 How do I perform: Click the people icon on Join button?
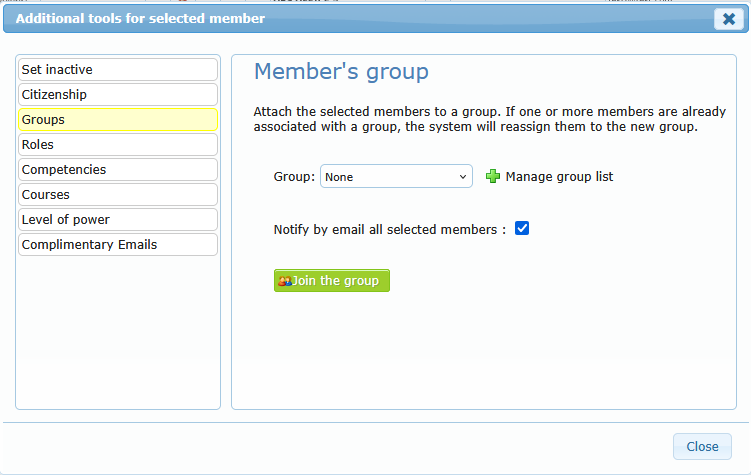click(284, 281)
